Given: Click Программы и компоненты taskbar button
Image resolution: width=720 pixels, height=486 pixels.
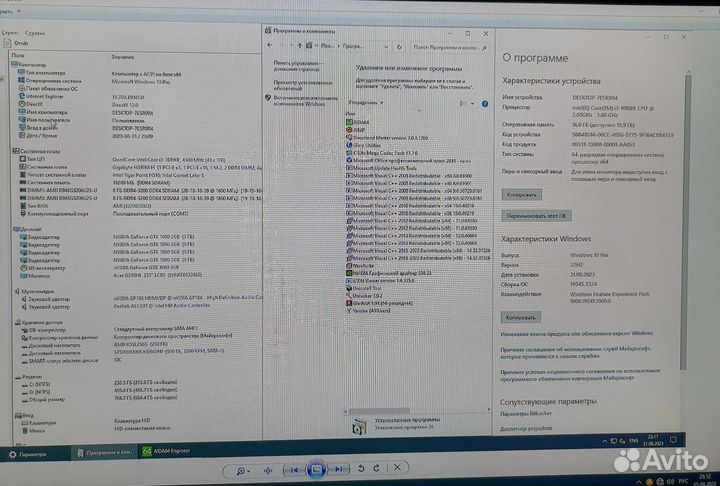Looking at the screenshot, I should tap(105, 452).
